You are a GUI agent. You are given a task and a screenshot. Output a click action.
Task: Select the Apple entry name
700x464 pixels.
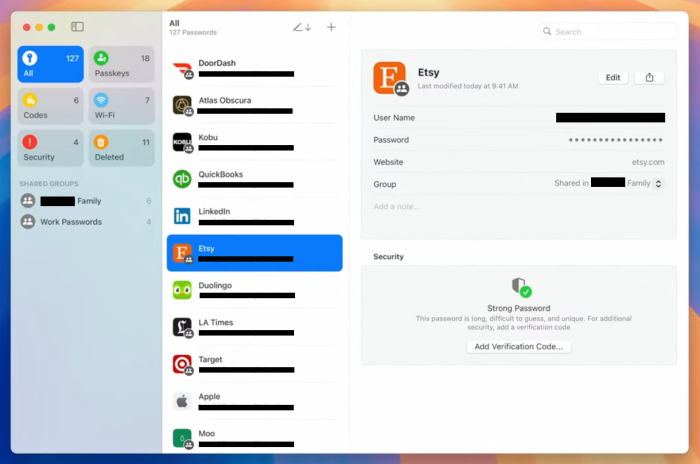[x=209, y=396]
